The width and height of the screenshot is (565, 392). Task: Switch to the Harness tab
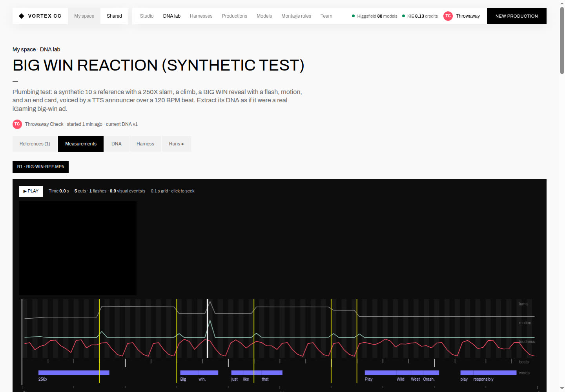pyautogui.click(x=145, y=144)
